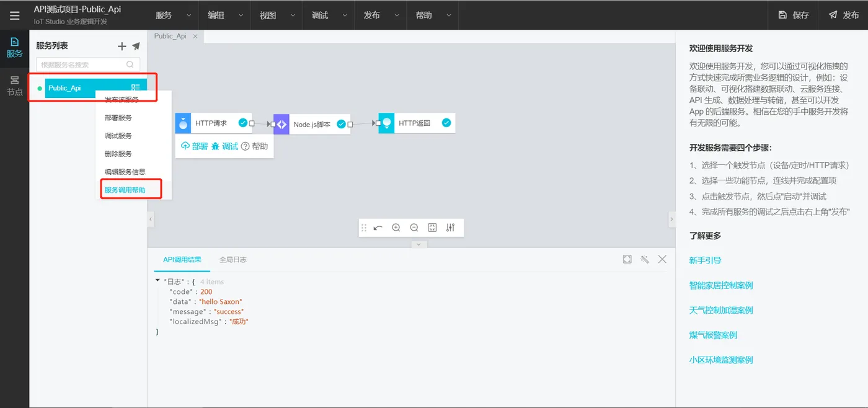Open the 煤气报警案例 link
This screenshot has width=868, height=408.
pos(713,335)
